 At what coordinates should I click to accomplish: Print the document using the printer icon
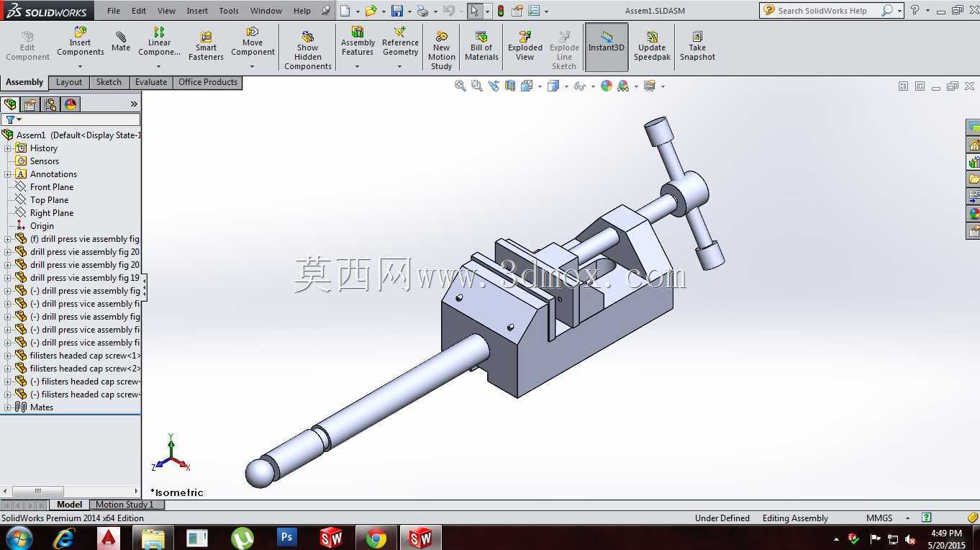tap(422, 11)
